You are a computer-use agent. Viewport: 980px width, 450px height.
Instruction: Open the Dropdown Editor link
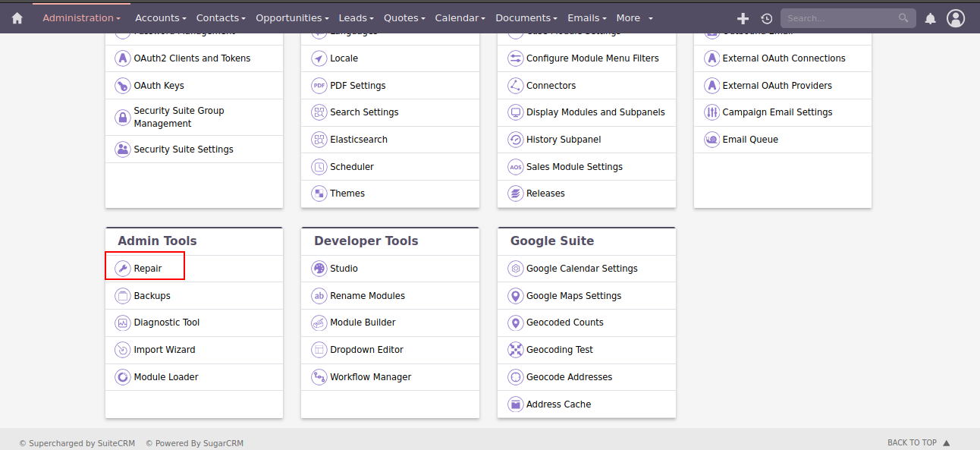[x=366, y=350]
